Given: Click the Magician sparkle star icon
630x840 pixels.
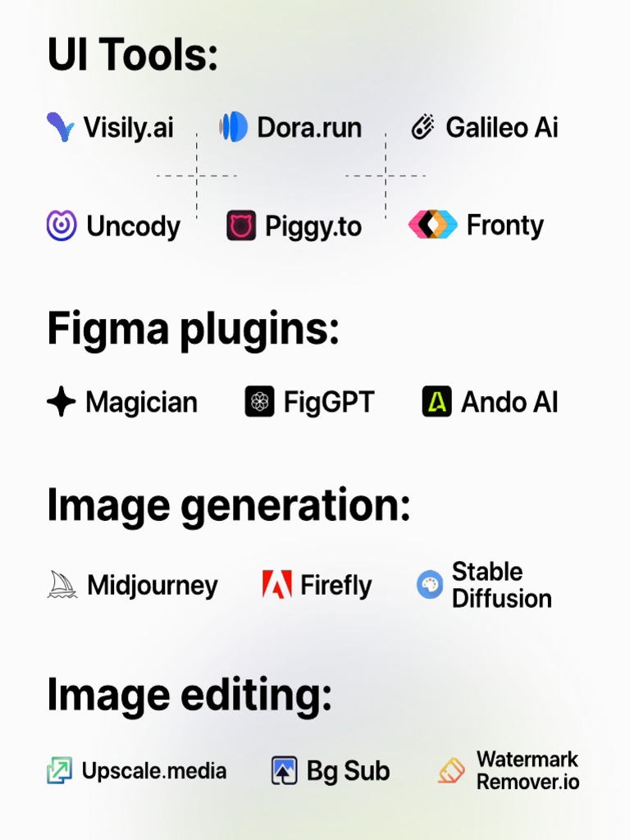Looking at the screenshot, I should 62,402.
